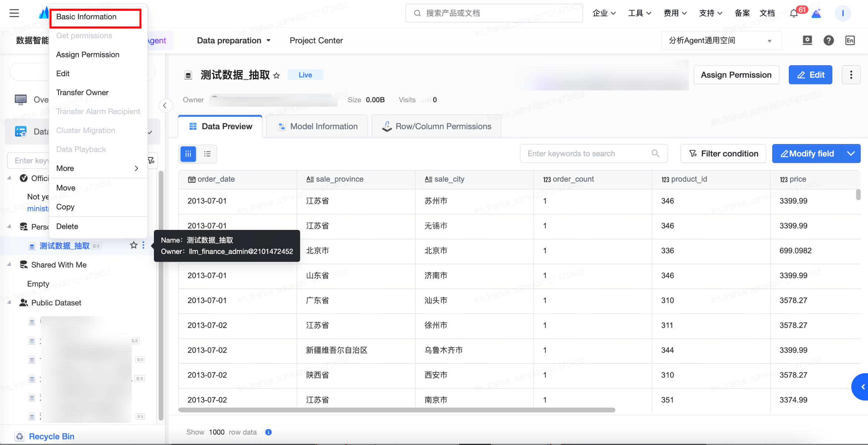Switch language with the En icon
Image resolution: width=868 pixels, height=445 pixels.
coord(850,40)
